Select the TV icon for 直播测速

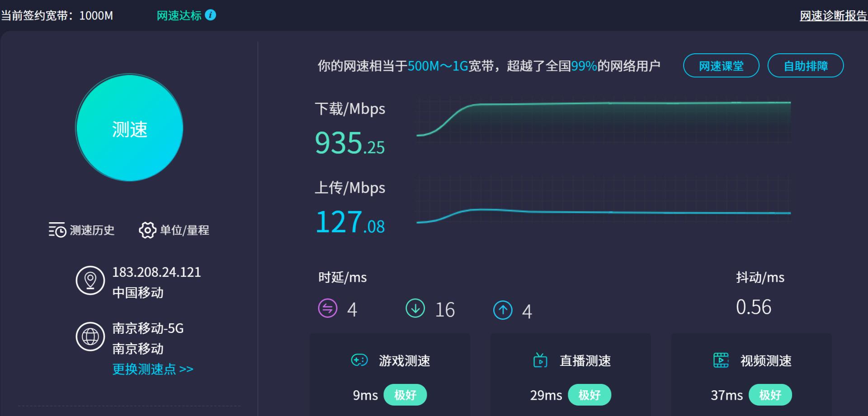[x=539, y=360]
